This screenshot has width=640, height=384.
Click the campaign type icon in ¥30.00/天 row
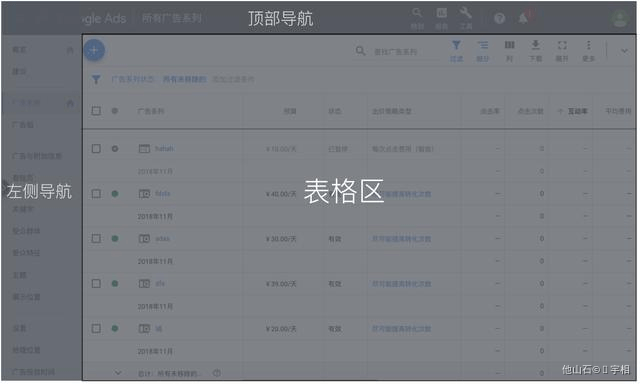pyautogui.click(x=144, y=238)
